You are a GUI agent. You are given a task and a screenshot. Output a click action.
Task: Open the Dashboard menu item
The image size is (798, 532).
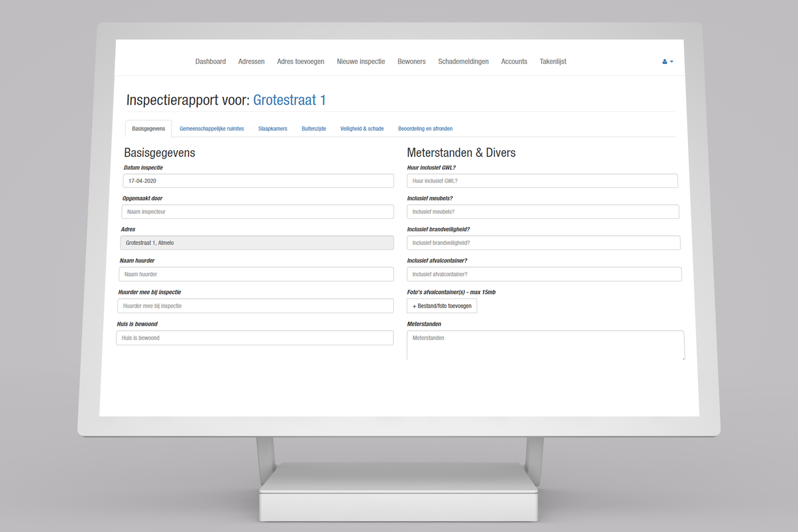[x=210, y=62]
